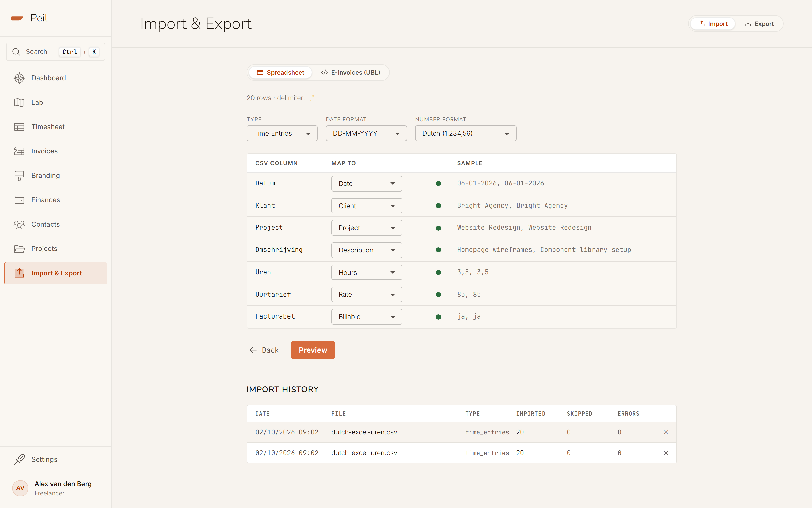The image size is (812, 508).
Task: Change Project row mapping dropdown
Action: [366, 228]
